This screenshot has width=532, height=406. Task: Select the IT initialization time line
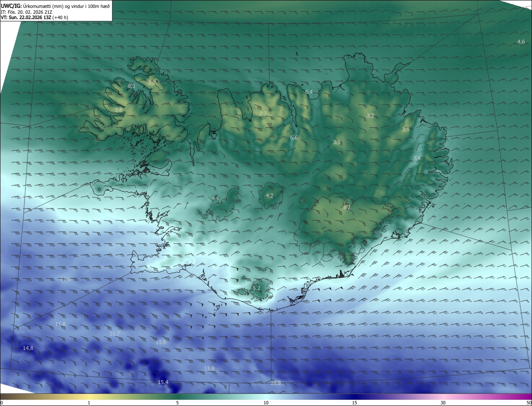pos(27,12)
